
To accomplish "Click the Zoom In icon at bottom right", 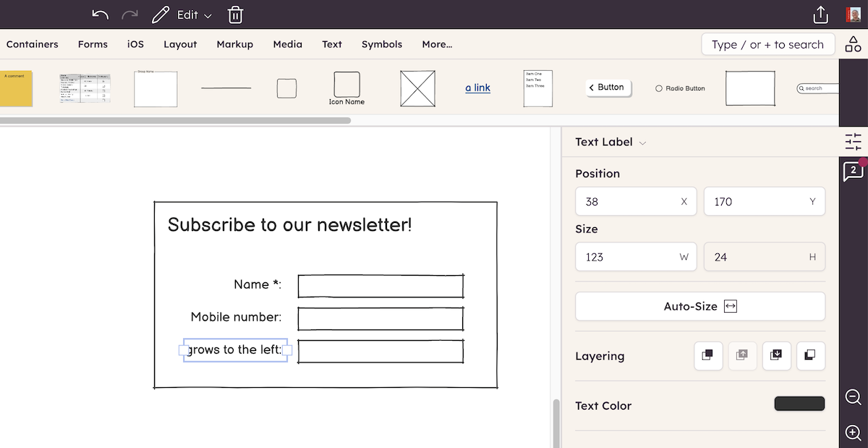I will point(851,433).
